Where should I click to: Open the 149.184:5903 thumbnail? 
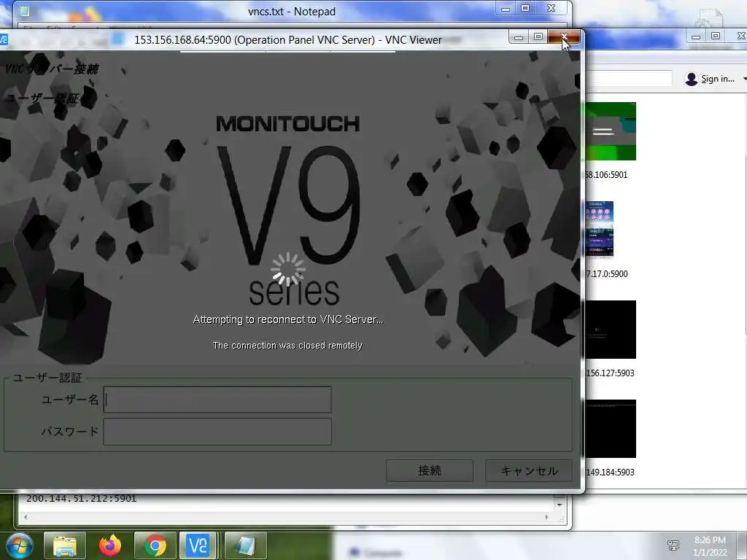tap(611, 429)
